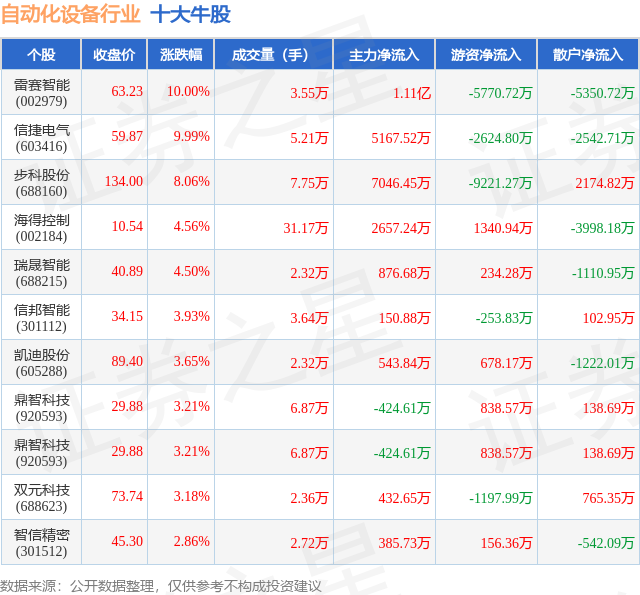Click the 游资净流入 column header
This screenshot has width=640, height=595.
pyautogui.click(x=486, y=55)
